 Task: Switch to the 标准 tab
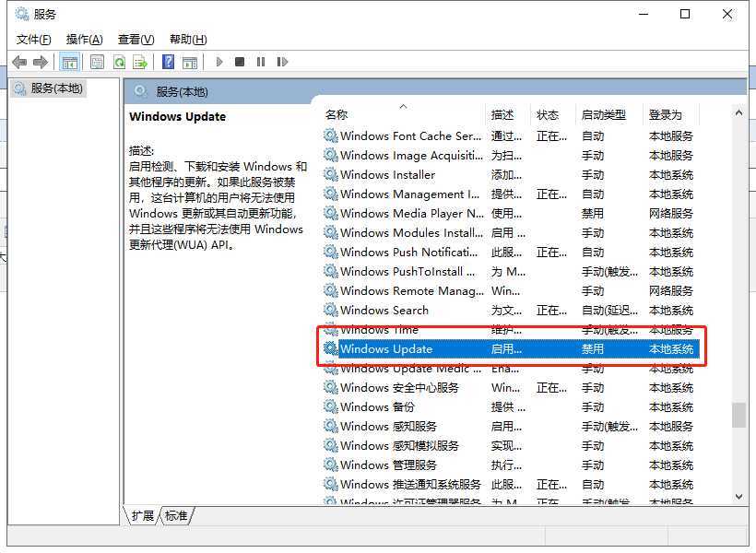(x=176, y=516)
